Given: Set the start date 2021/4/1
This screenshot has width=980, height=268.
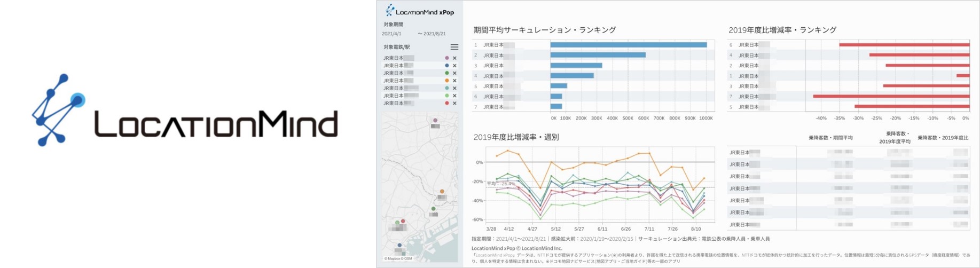Looking at the screenshot, I should (391, 34).
